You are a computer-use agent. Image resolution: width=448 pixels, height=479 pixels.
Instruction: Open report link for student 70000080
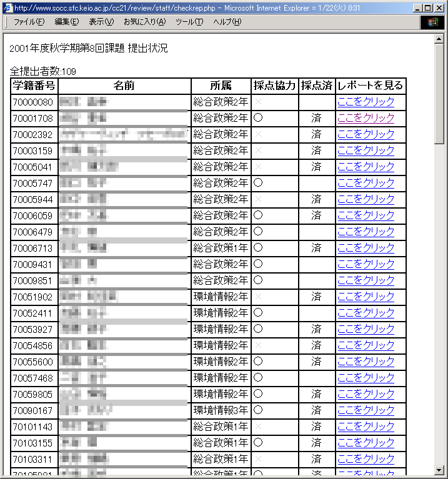(366, 102)
